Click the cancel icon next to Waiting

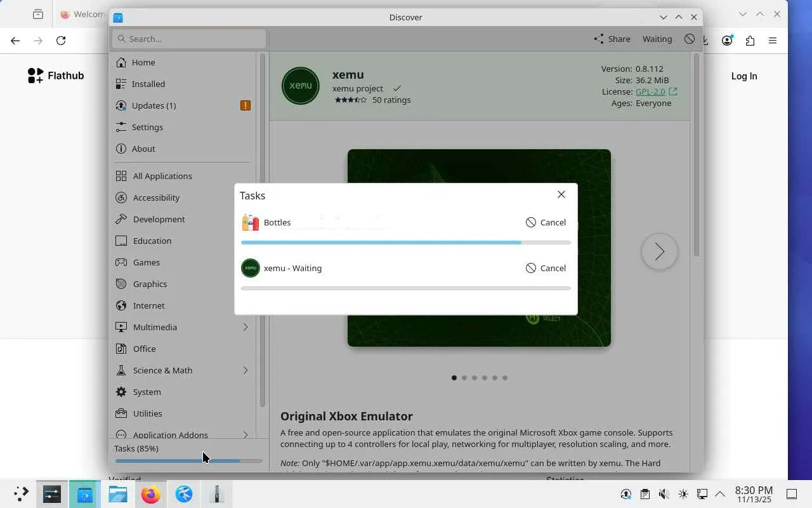coord(690,39)
